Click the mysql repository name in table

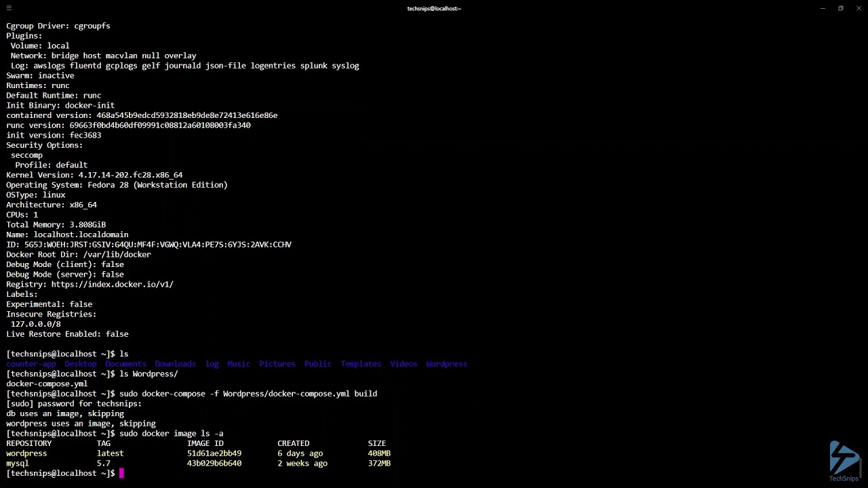click(x=18, y=464)
